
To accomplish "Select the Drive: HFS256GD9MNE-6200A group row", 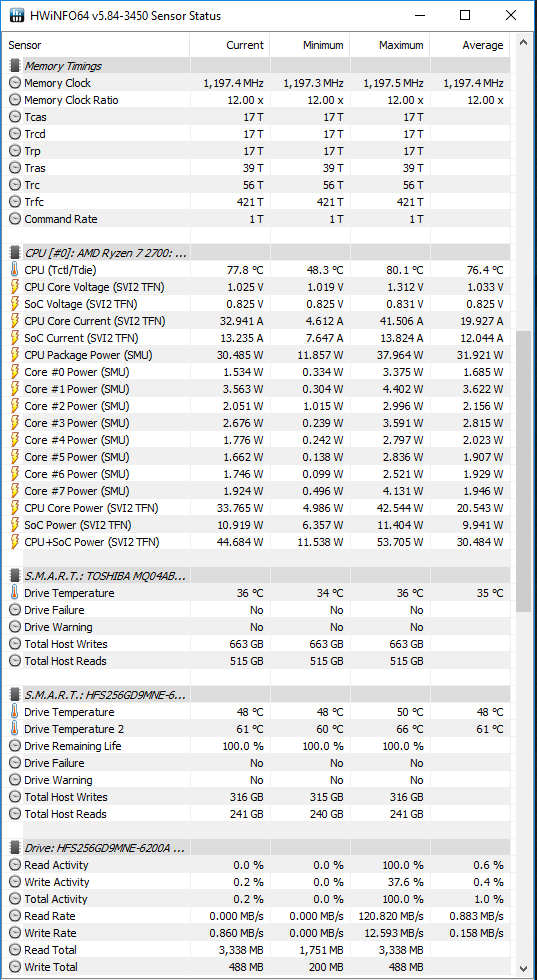I will coord(257,848).
